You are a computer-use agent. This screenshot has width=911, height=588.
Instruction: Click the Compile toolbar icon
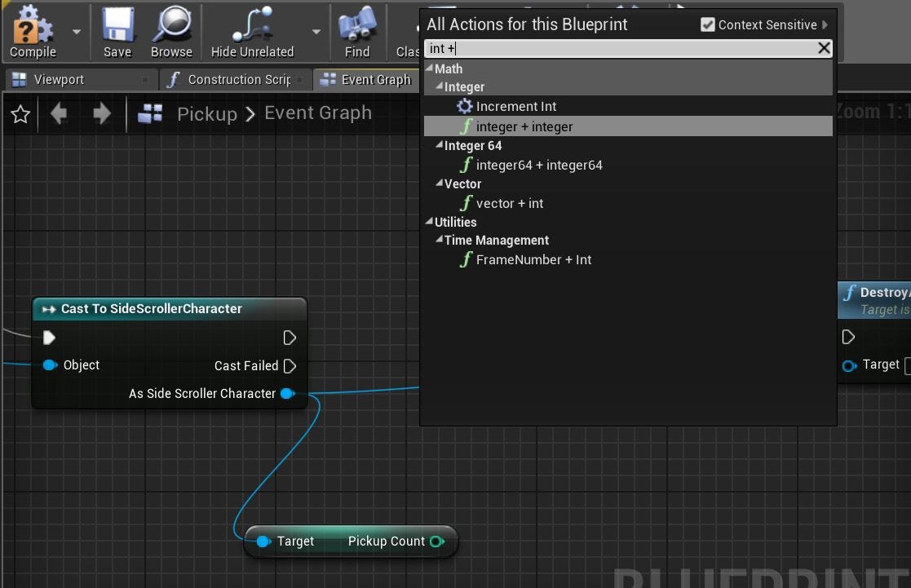(33, 25)
